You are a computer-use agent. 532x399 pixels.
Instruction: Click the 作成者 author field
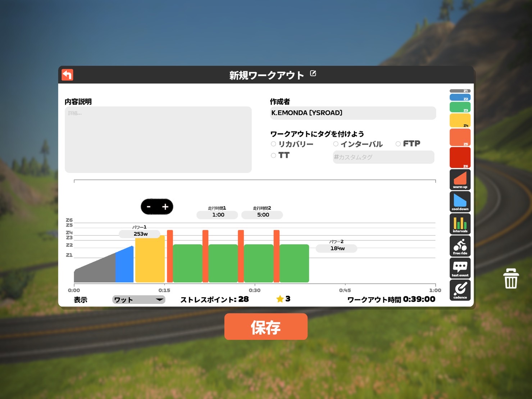[x=353, y=113]
